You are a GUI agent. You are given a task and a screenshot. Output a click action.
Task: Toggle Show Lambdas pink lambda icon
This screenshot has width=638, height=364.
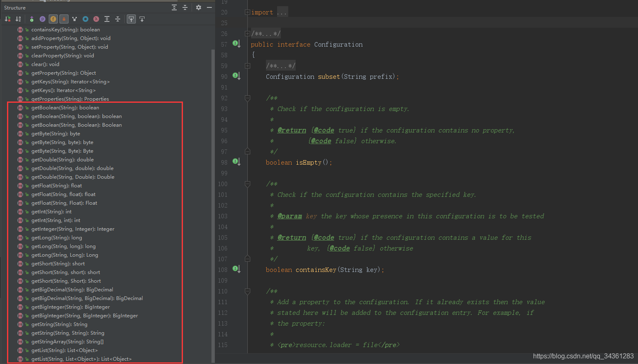[x=96, y=19]
